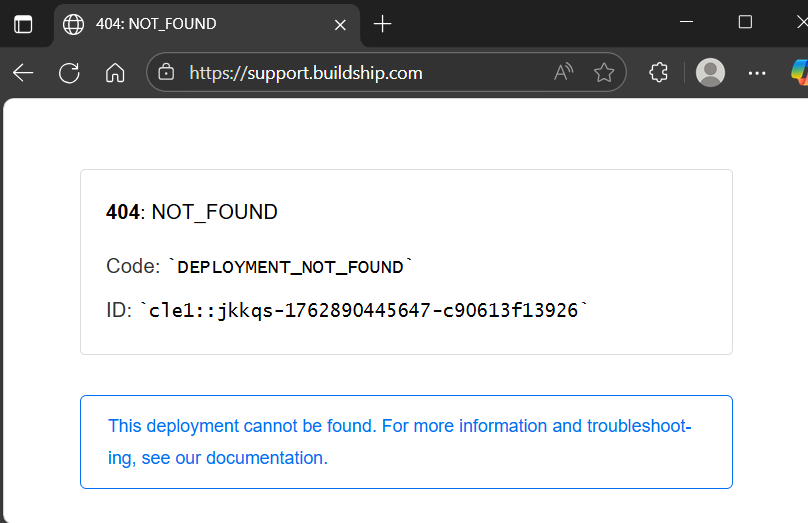The image size is (808, 523).
Task: Click the DEPLOYMENT_NOT_FOUND error code text
Action: tap(290, 267)
